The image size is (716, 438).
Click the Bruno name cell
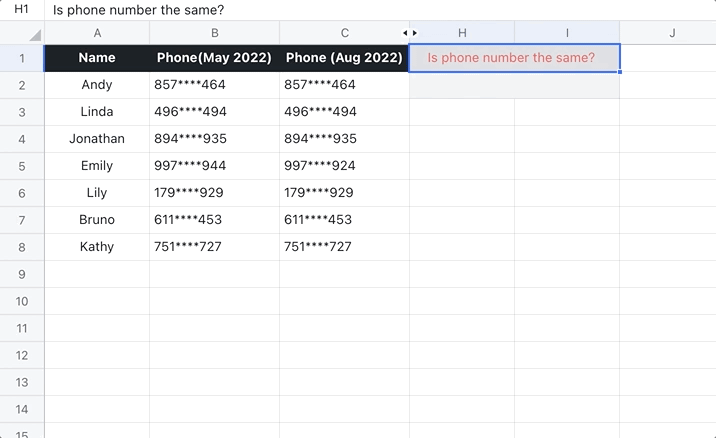(97, 220)
